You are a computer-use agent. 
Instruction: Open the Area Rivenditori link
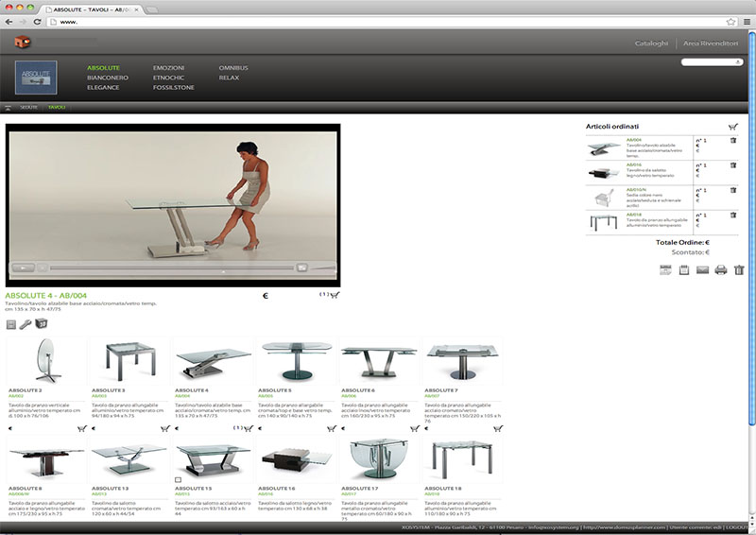click(x=711, y=43)
